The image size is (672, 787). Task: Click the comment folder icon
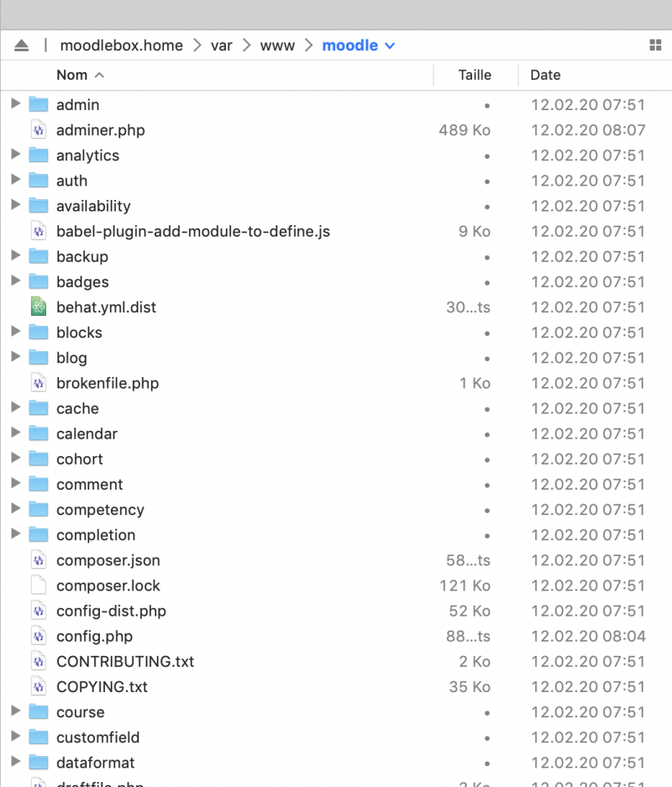[39, 484]
